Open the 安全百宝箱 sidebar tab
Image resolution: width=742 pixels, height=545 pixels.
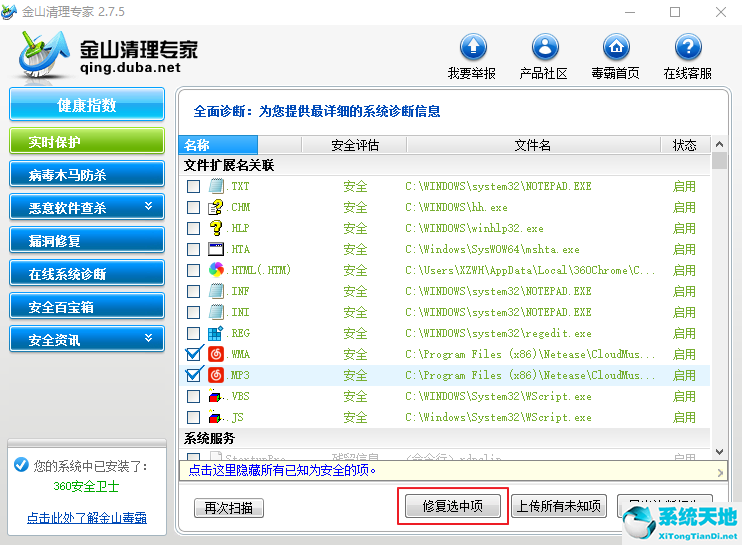pos(87,306)
